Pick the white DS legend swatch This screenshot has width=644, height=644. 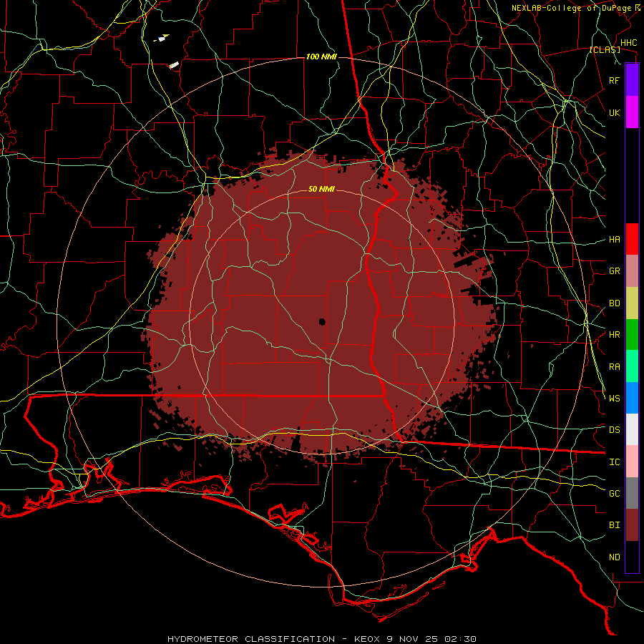click(x=632, y=429)
